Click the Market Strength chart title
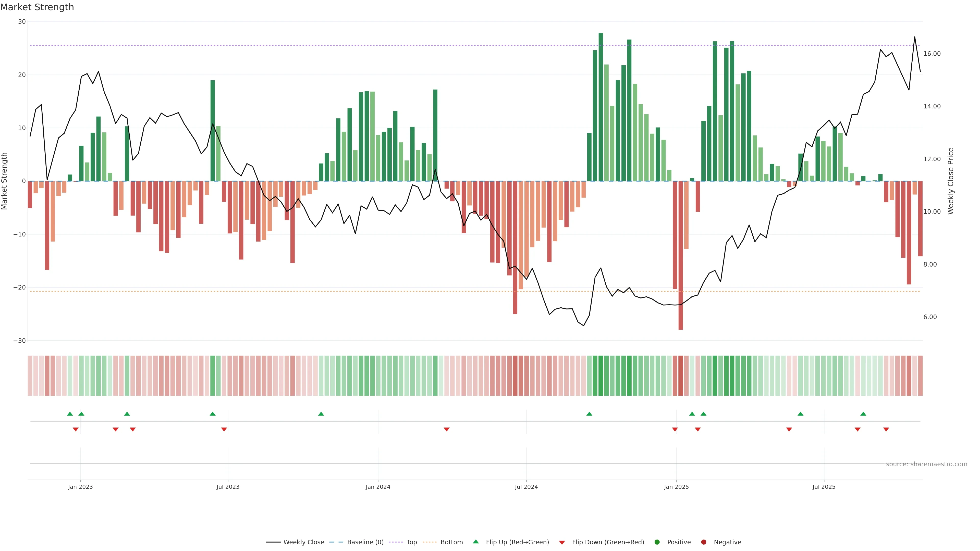The width and height of the screenshot is (980, 551). click(37, 7)
